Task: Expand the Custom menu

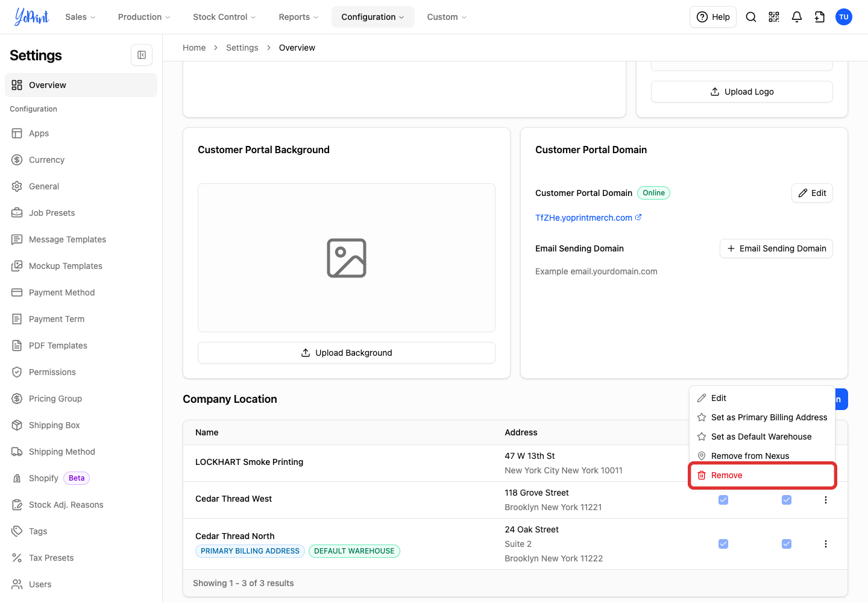Action: point(447,17)
